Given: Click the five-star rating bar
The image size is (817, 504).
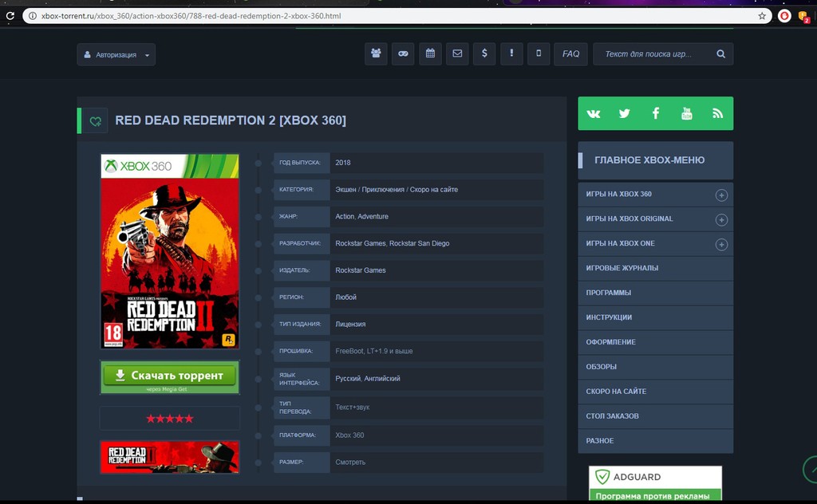Looking at the screenshot, I should click(170, 419).
